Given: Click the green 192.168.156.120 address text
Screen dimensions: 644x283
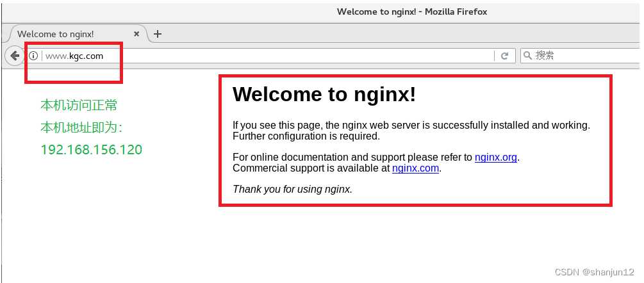Looking at the screenshot, I should (91, 150).
